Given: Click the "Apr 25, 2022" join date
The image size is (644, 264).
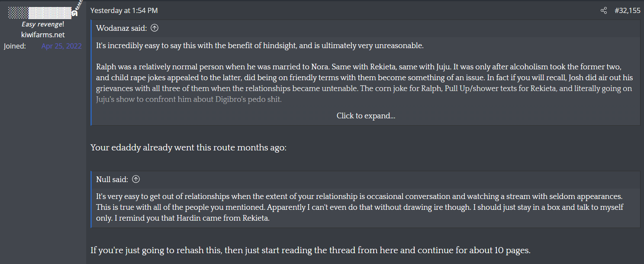Looking at the screenshot, I should coord(61,46).
